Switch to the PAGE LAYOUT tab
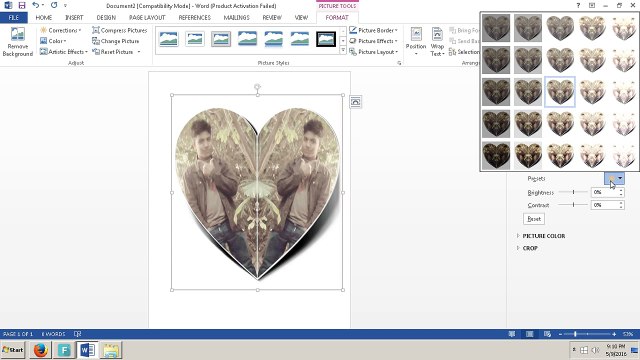The height and width of the screenshot is (360, 640). [x=147, y=18]
